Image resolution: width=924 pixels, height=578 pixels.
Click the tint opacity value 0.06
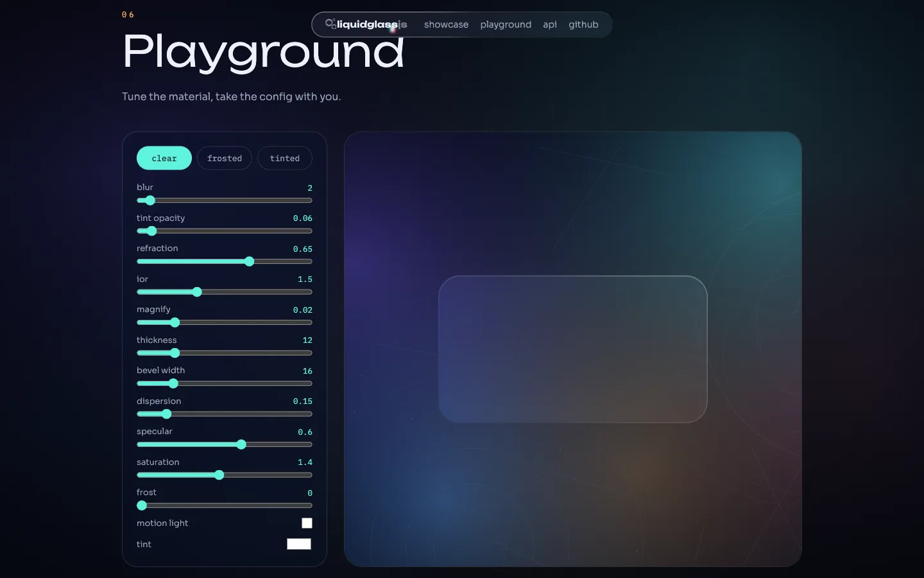[x=303, y=218]
